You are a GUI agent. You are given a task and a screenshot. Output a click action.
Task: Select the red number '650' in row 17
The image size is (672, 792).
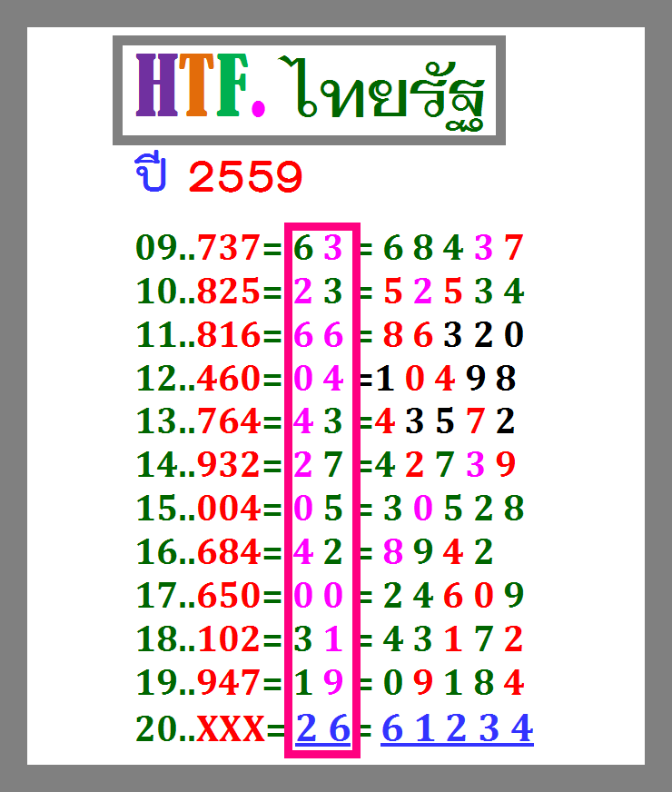coord(228,595)
